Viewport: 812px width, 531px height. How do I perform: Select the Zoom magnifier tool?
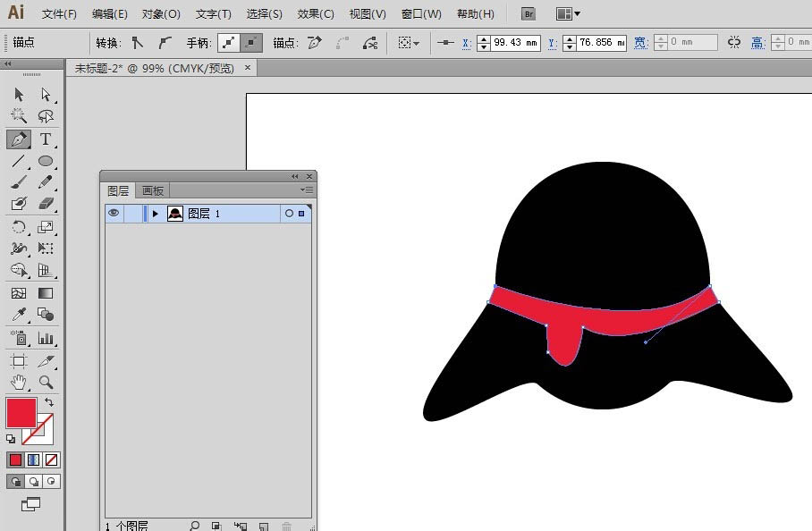(x=45, y=383)
